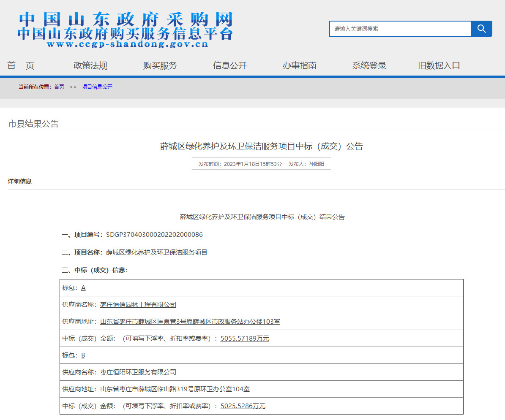Open the 办事指南 menu item

tap(300, 65)
